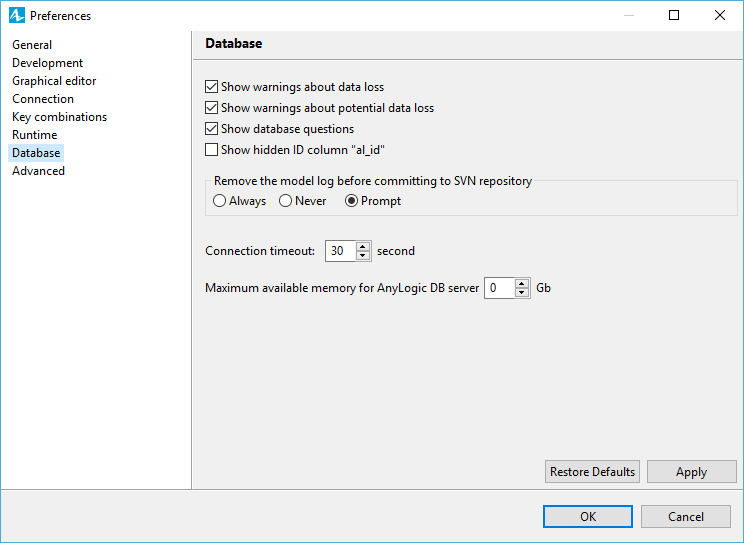Click the Apply button
The height and width of the screenshot is (543, 744).
[691, 472]
